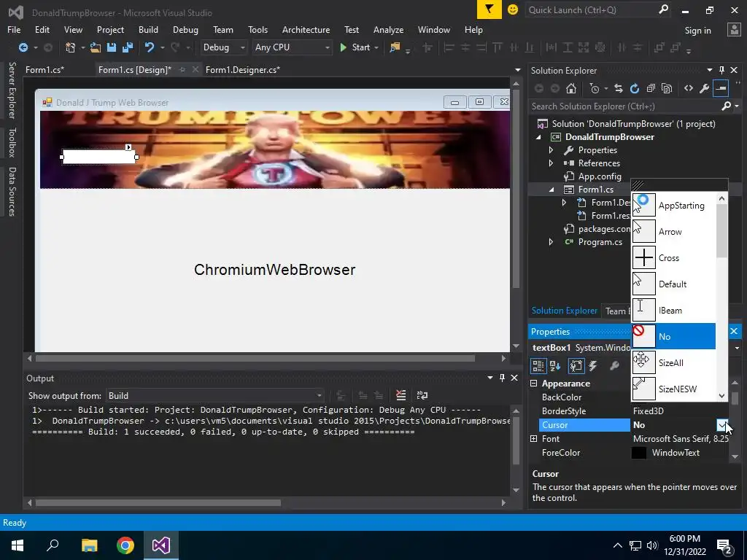This screenshot has width=747, height=560.
Task: Switch to the Form1.cs* code tab
Action: (x=44, y=69)
